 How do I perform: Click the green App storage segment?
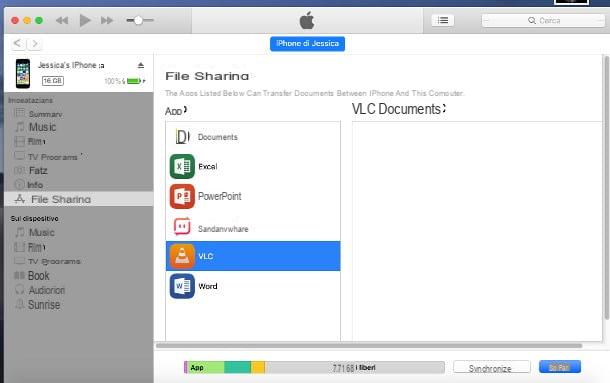(x=206, y=367)
